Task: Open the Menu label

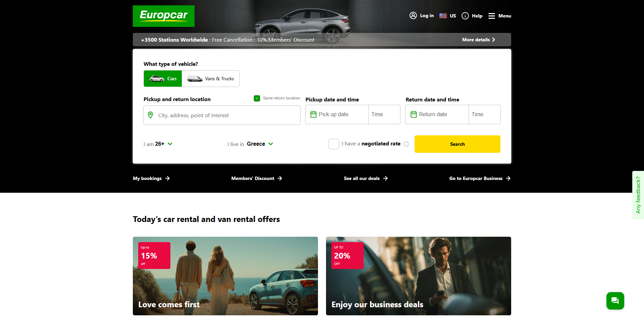Action: click(505, 16)
